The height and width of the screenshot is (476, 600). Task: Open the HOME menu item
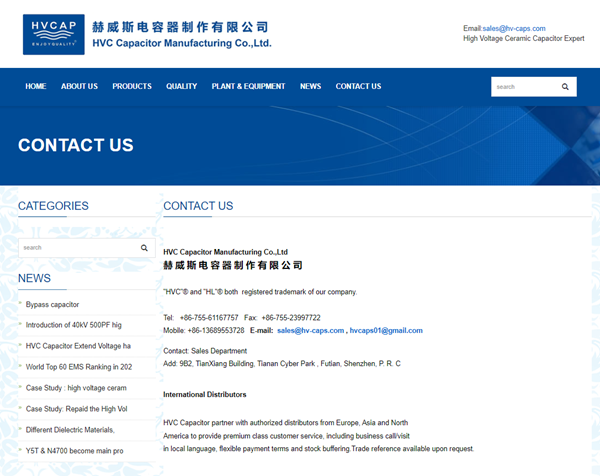pos(36,86)
